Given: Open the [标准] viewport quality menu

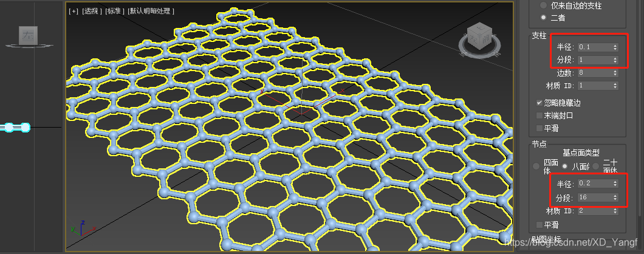Looking at the screenshot, I should [115, 11].
